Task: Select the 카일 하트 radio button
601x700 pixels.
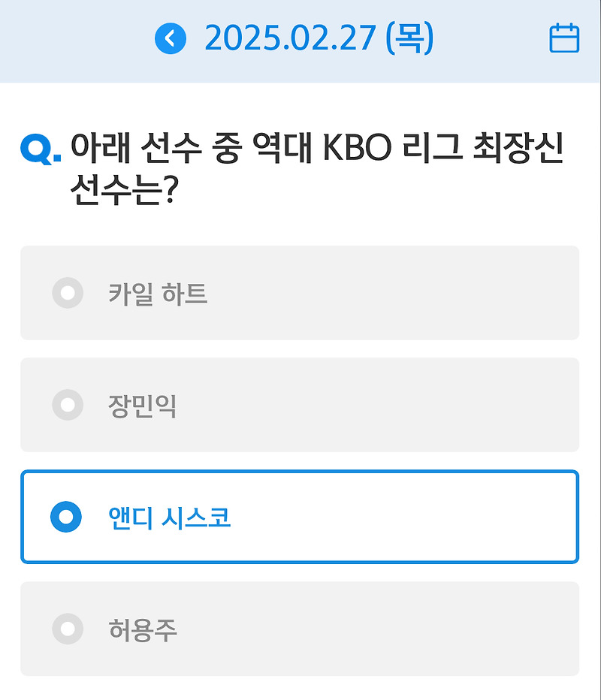Action: [x=68, y=294]
